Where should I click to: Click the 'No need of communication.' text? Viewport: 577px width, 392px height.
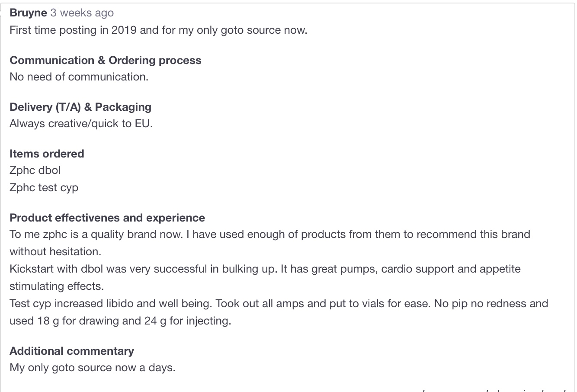click(x=79, y=77)
